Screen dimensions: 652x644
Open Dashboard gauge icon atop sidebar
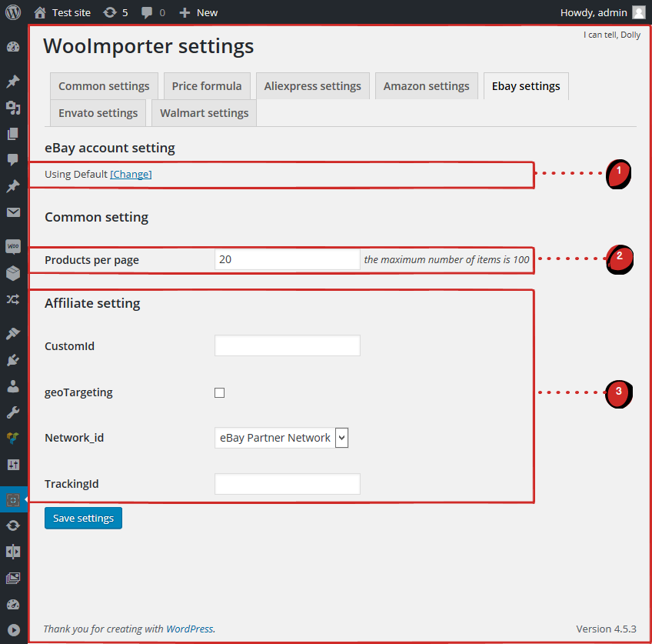(13, 47)
